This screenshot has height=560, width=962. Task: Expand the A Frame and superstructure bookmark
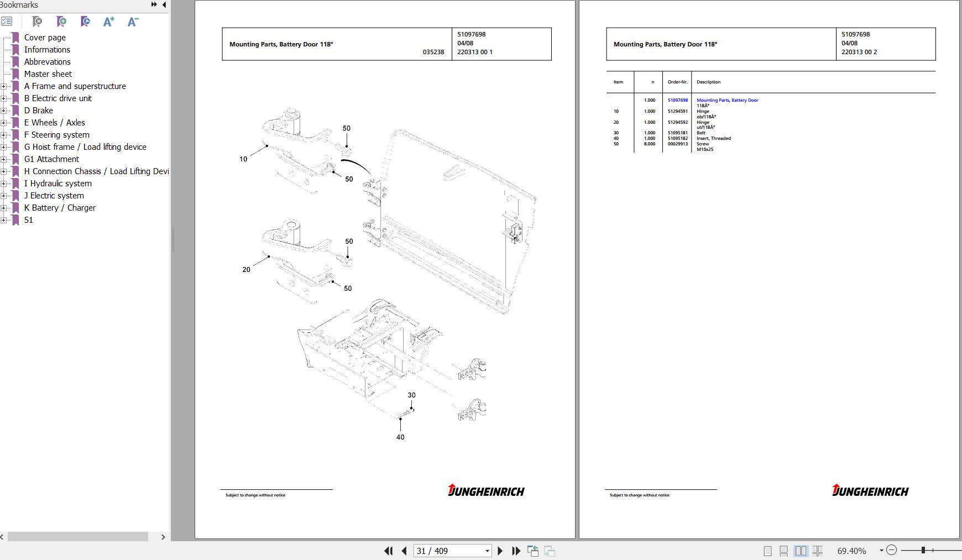tap(4, 86)
